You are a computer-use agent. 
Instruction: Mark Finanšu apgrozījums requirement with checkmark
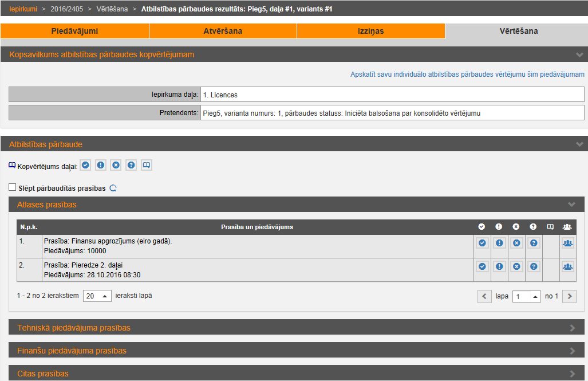[x=482, y=243]
